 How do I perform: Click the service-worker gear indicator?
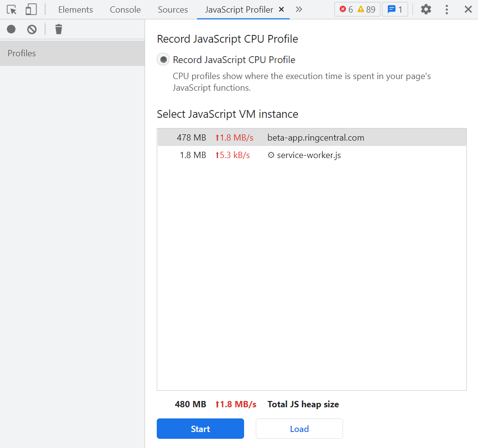click(270, 155)
